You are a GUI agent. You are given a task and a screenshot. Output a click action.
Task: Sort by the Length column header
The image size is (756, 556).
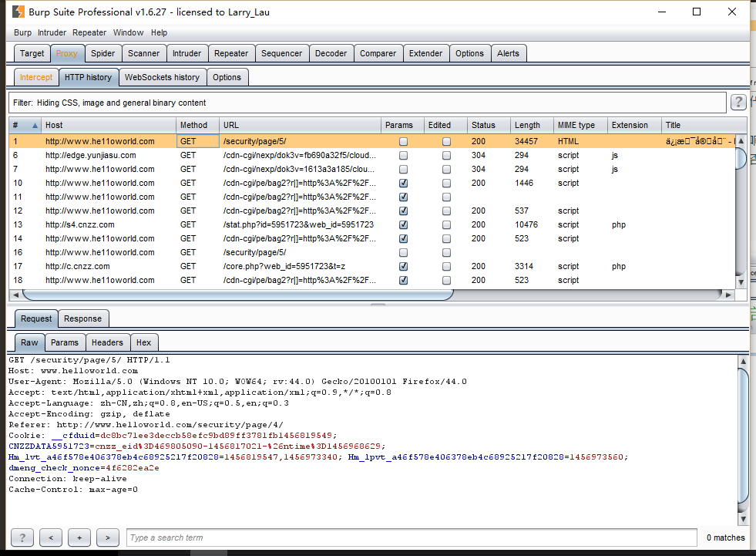pyautogui.click(x=533, y=125)
